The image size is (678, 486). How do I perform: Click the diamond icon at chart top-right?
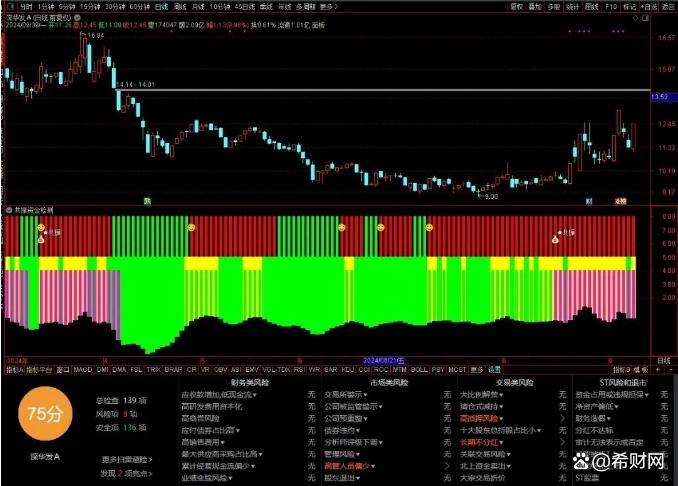[x=635, y=18]
